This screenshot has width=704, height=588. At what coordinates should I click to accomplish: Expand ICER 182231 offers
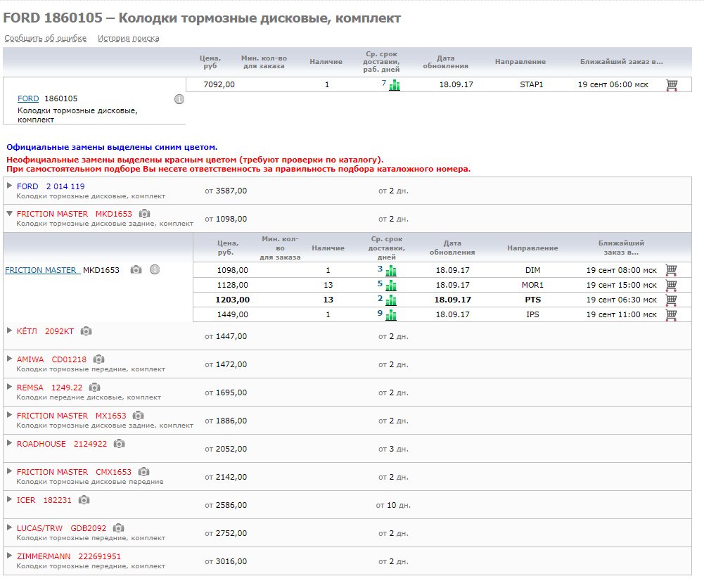tap(9, 499)
